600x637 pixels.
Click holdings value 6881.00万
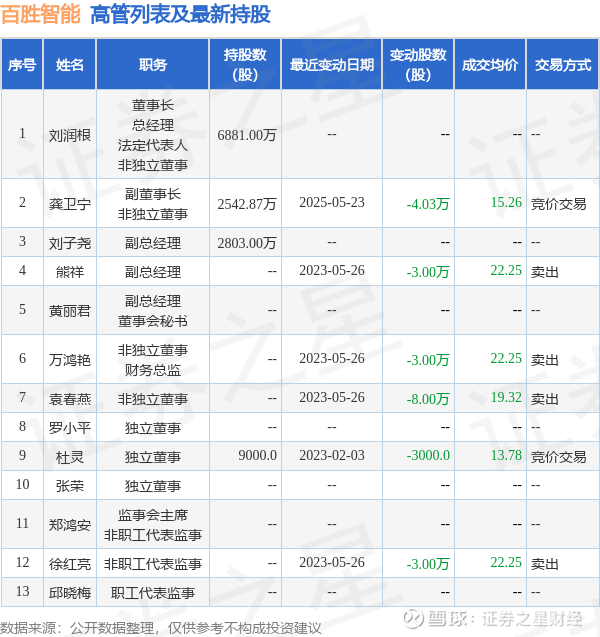pyautogui.click(x=247, y=135)
